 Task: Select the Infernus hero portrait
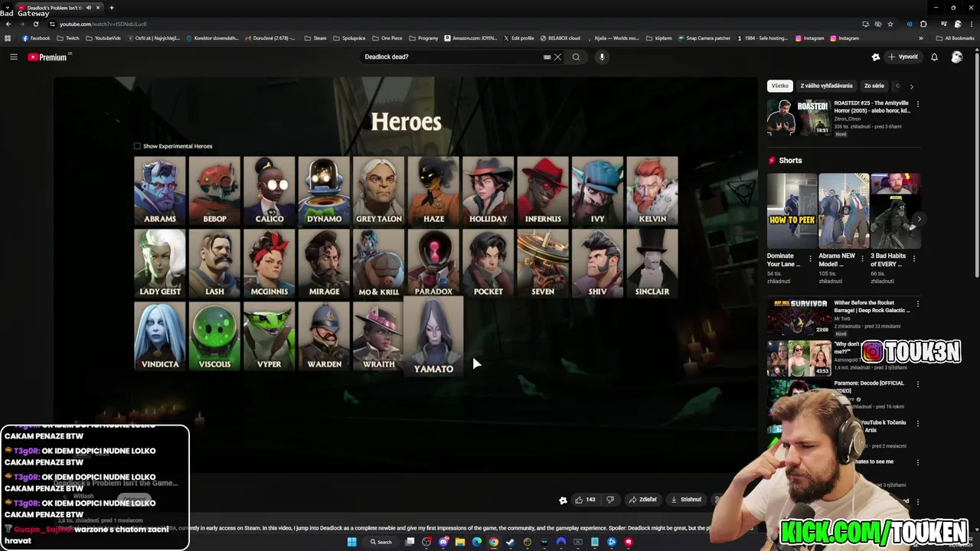543,191
